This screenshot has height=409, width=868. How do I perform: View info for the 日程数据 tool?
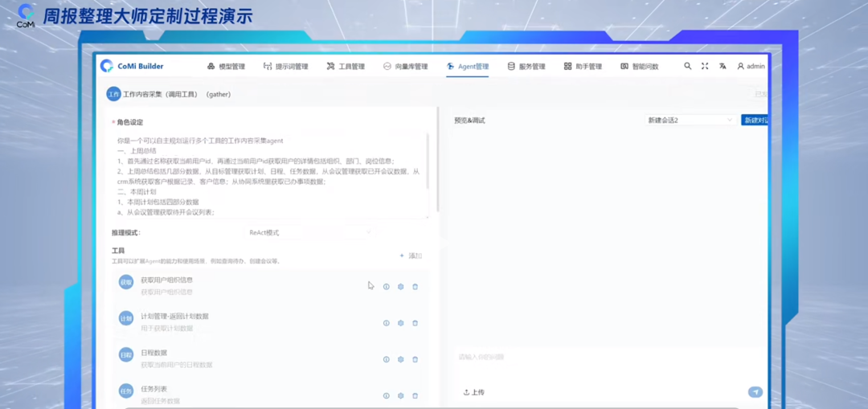(386, 359)
